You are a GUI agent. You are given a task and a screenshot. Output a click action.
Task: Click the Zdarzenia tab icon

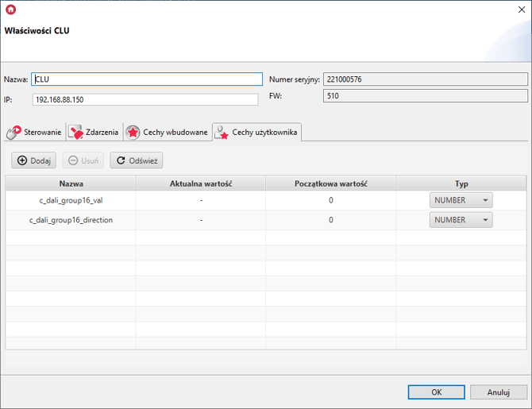(76, 133)
